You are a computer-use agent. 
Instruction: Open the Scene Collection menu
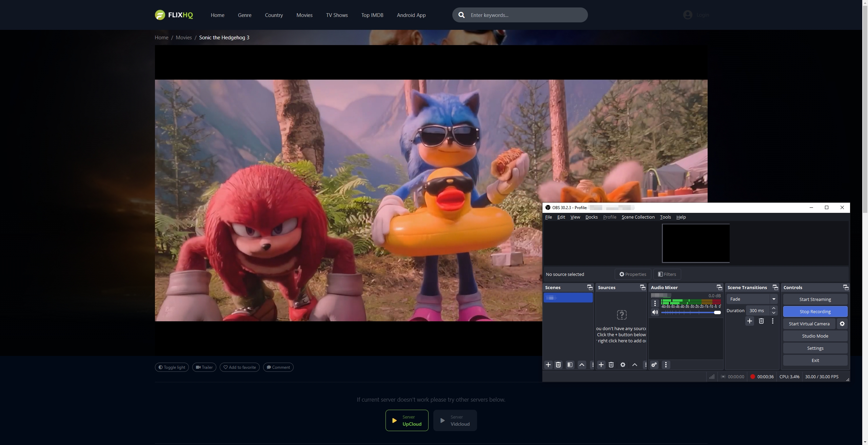638,217
